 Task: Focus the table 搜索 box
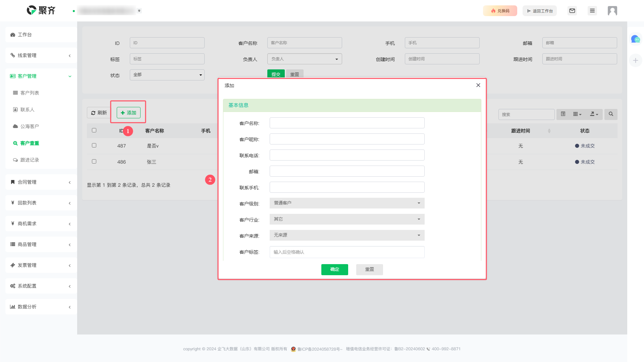tap(526, 114)
